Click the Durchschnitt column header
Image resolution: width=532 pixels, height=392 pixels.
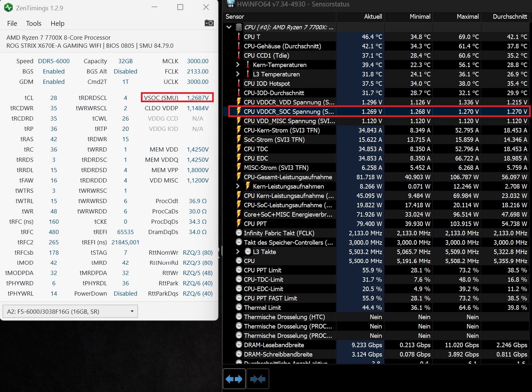pyautogui.click(x=505, y=17)
